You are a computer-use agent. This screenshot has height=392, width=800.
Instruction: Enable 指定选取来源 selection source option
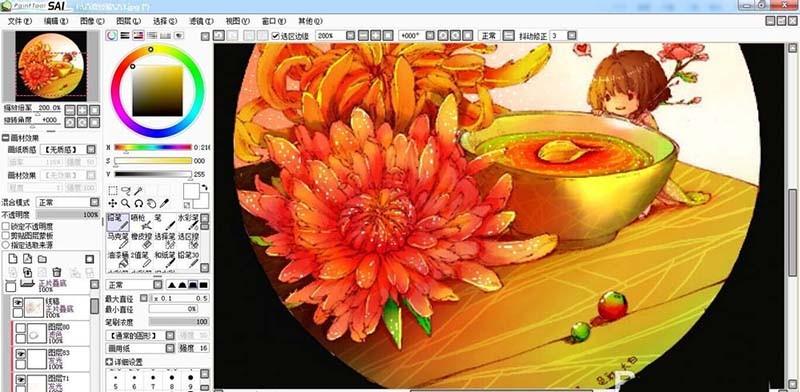(x=6, y=244)
